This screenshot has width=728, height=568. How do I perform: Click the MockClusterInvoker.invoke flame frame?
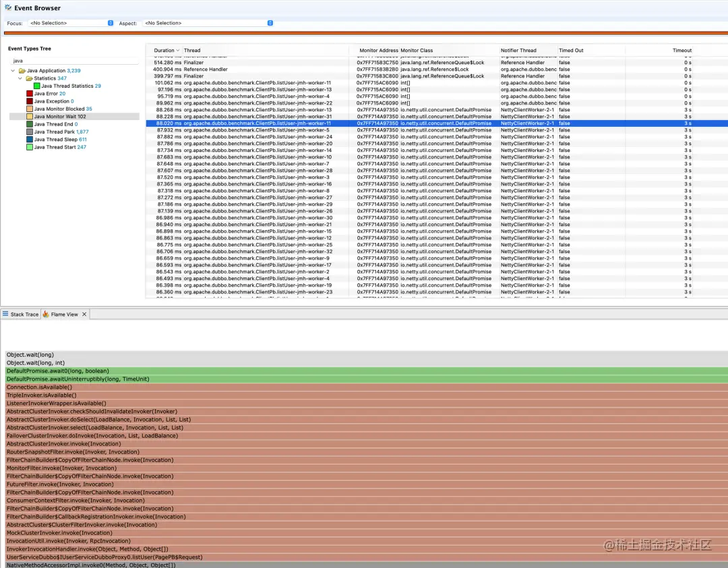(366, 533)
